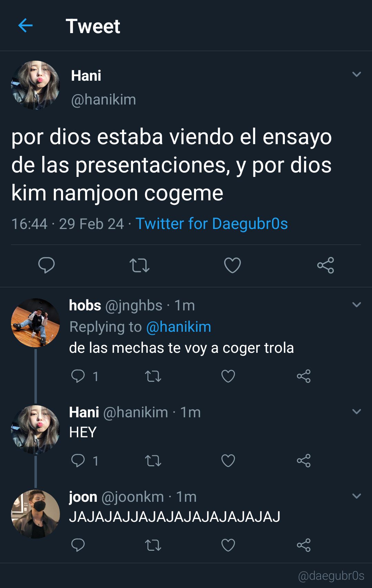Reply to Hani's main tweet
372x588 pixels.
click(46, 265)
